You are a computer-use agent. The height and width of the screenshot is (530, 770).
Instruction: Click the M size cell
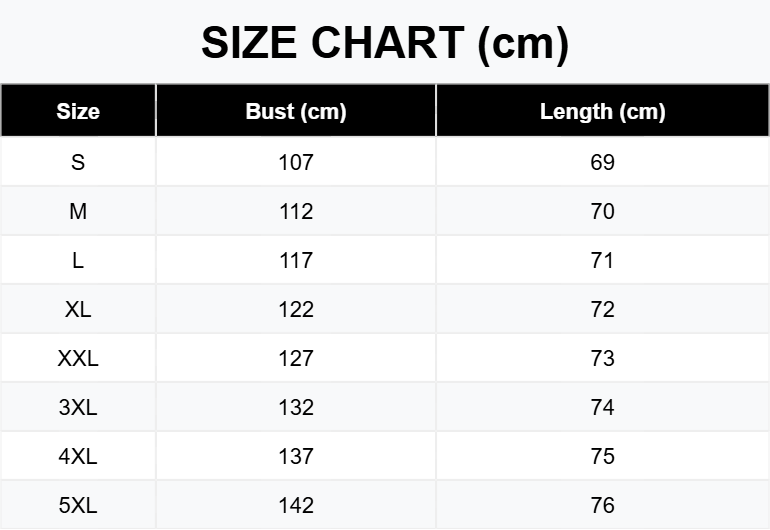coord(78,211)
